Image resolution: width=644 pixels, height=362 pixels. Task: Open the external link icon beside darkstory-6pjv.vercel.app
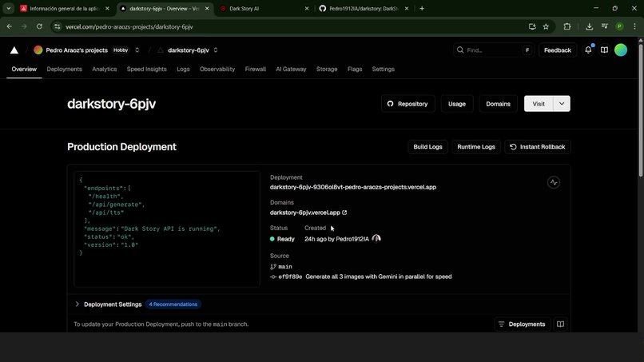344,213
